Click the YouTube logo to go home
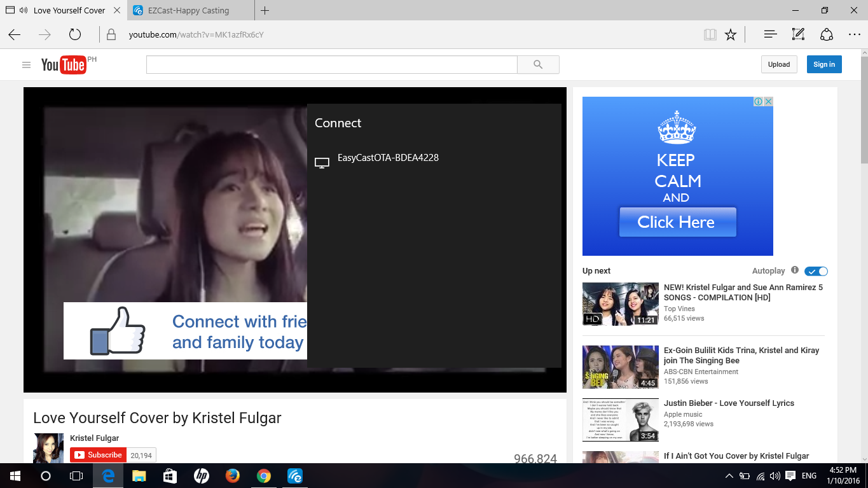The image size is (868, 488). (64, 64)
